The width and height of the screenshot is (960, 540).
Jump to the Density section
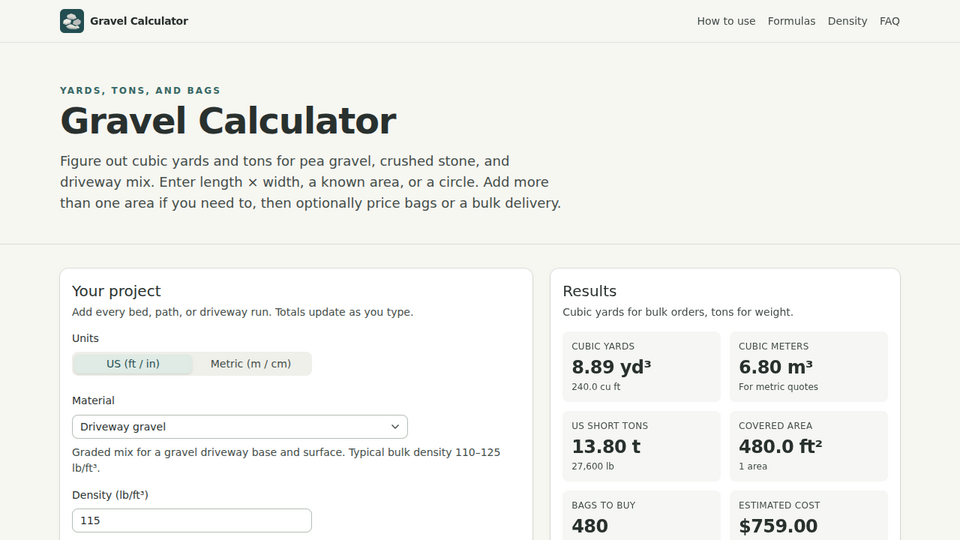[847, 21]
